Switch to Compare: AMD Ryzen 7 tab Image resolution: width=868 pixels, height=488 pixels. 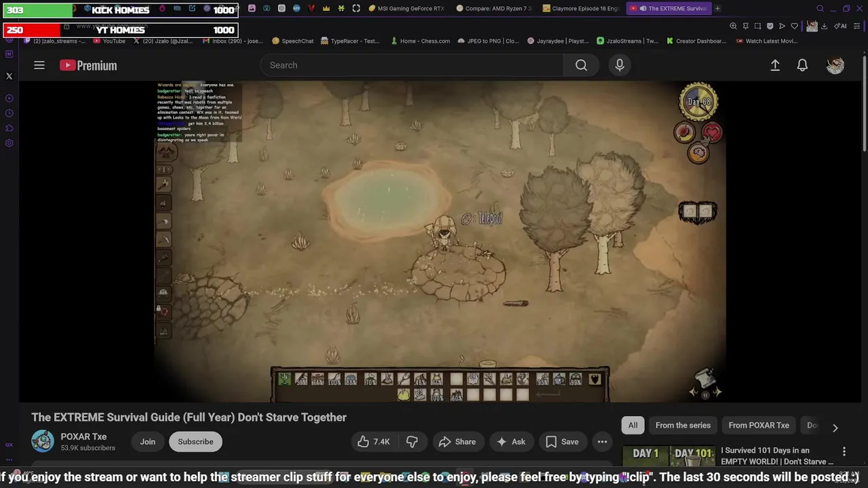(494, 8)
